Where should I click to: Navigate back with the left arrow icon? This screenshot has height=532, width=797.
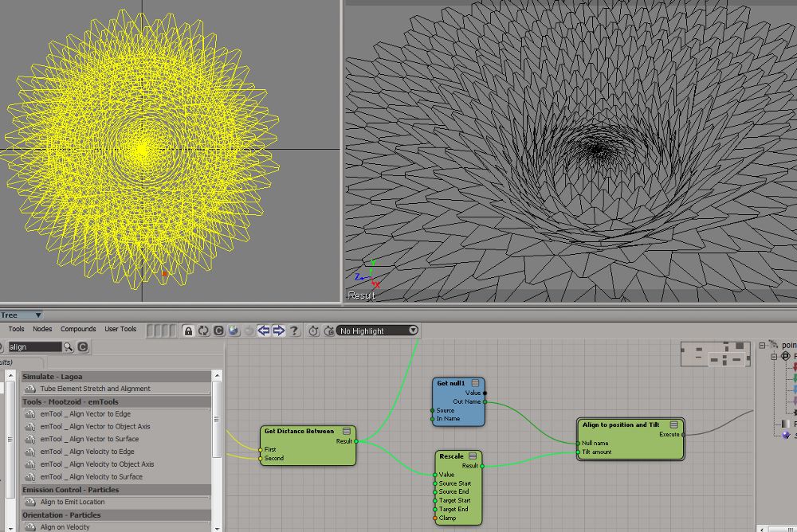263,331
